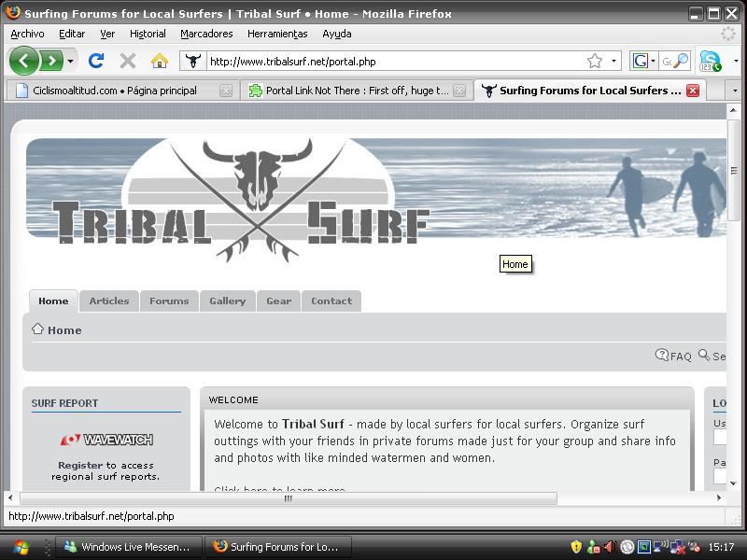
Task: Open the search engine selector dropdown arrow
Action: click(653, 61)
